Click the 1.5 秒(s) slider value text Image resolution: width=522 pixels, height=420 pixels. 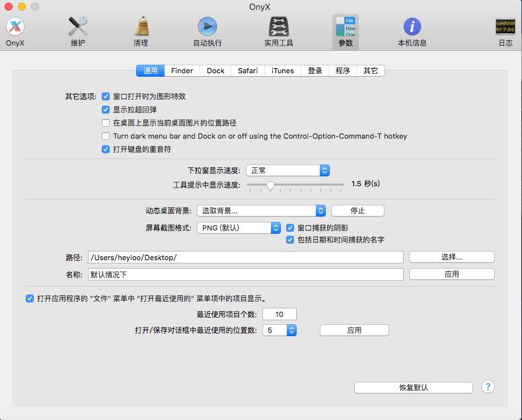(365, 184)
